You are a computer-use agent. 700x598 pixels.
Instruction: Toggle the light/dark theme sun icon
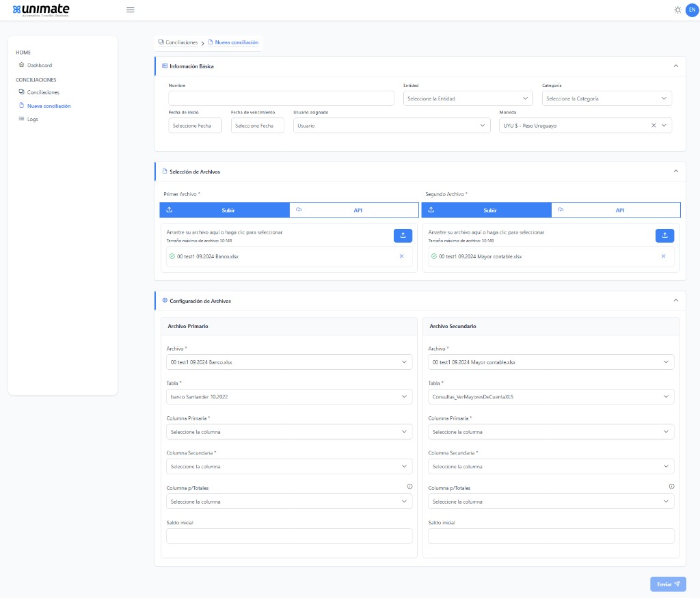[677, 10]
